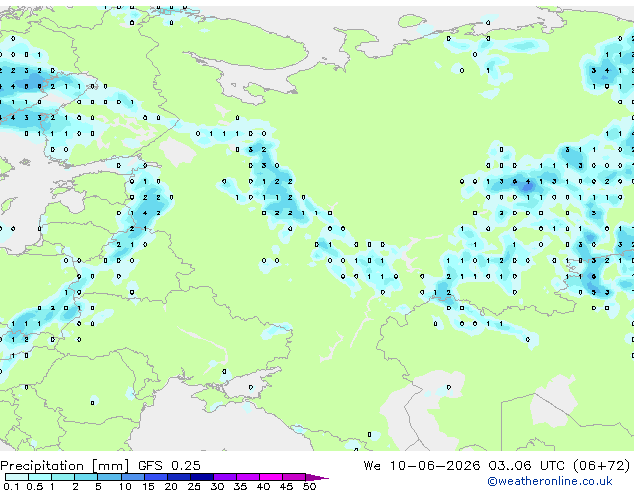
Task: Pick the 15 to 20 mm legend swatch
Action: 156,477
